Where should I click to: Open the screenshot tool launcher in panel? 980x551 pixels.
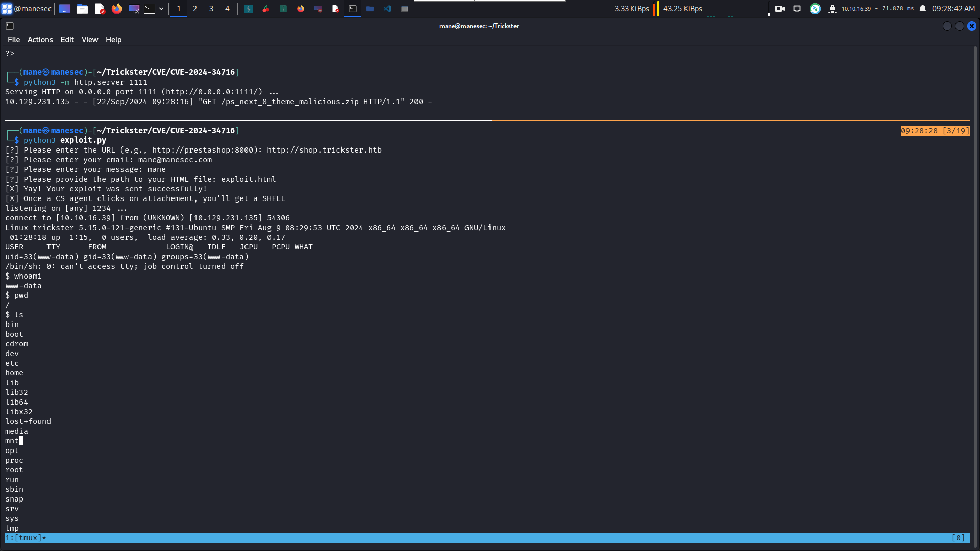pos(134,9)
